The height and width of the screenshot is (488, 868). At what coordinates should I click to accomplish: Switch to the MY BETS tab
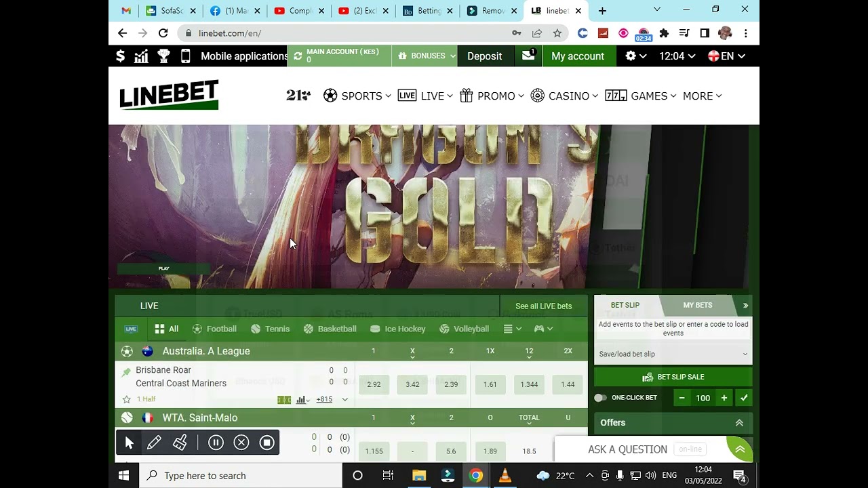click(x=698, y=306)
